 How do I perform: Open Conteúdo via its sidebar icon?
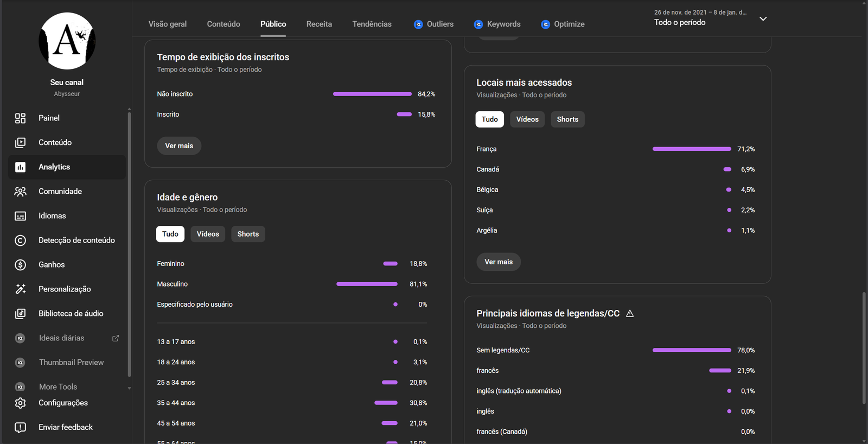pos(20,143)
